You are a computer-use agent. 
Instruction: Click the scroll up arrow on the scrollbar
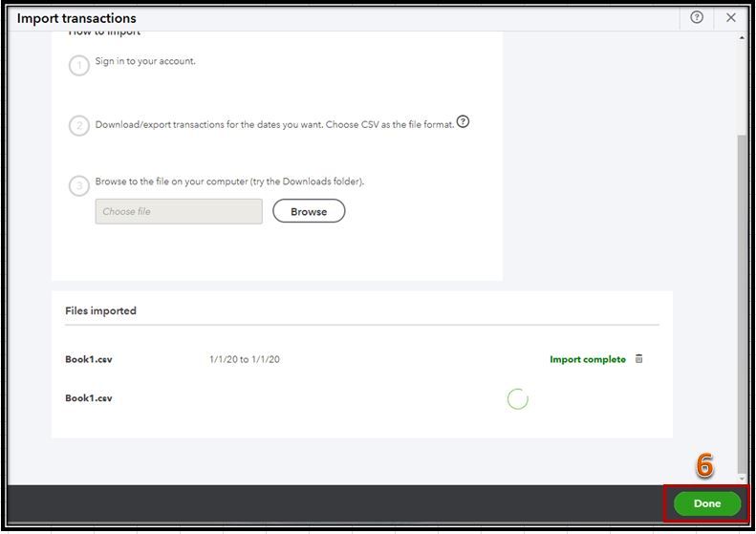tap(742, 37)
